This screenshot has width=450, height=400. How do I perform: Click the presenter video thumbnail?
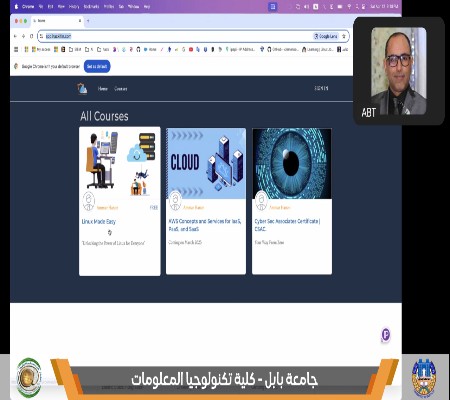pos(399,71)
